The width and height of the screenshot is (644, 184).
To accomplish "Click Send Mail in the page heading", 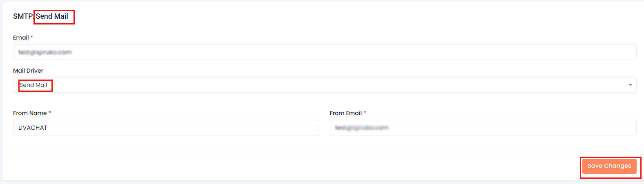I will click(52, 16).
